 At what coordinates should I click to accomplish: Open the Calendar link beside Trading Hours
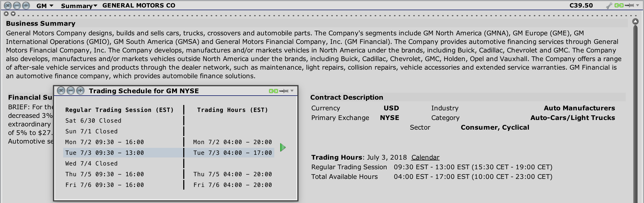[x=425, y=157]
